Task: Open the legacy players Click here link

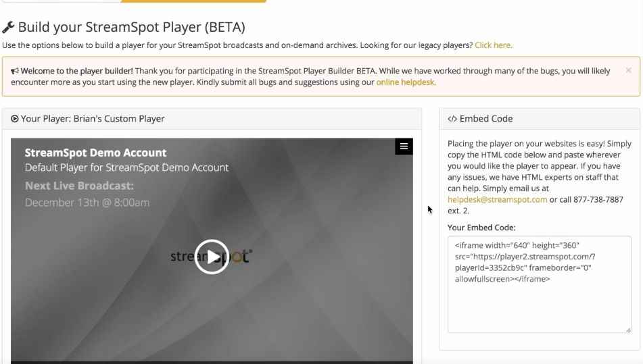Action: click(x=494, y=45)
